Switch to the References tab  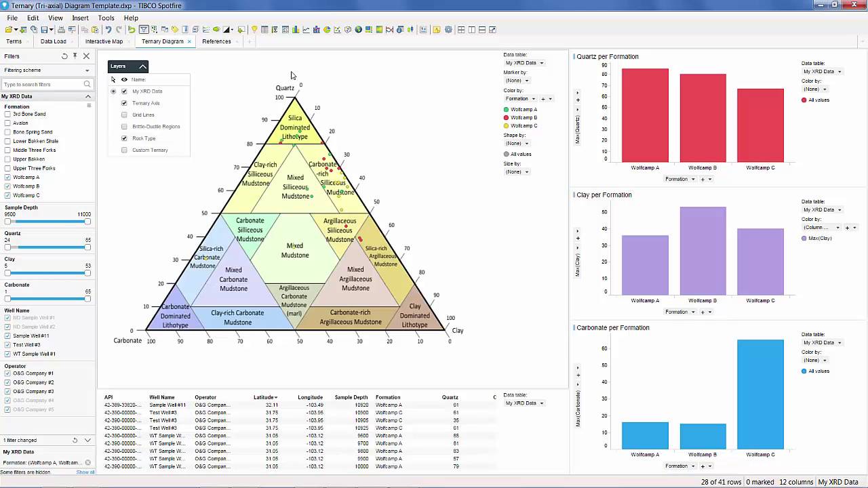tap(216, 41)
